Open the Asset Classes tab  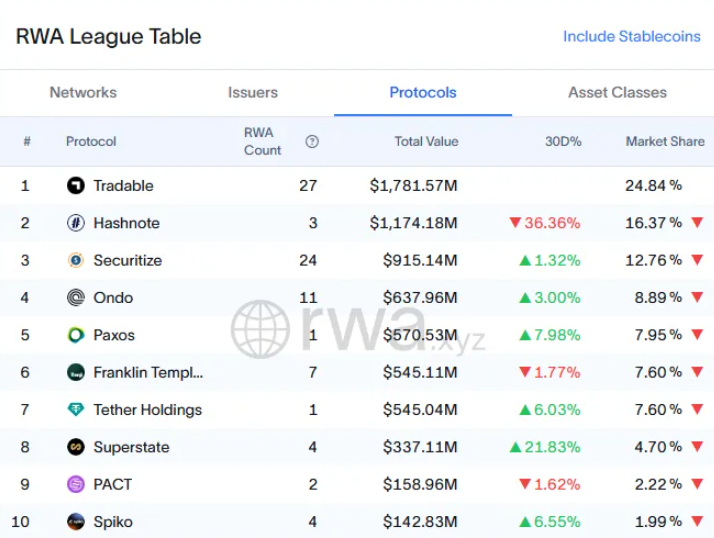[x=617, y=92]
